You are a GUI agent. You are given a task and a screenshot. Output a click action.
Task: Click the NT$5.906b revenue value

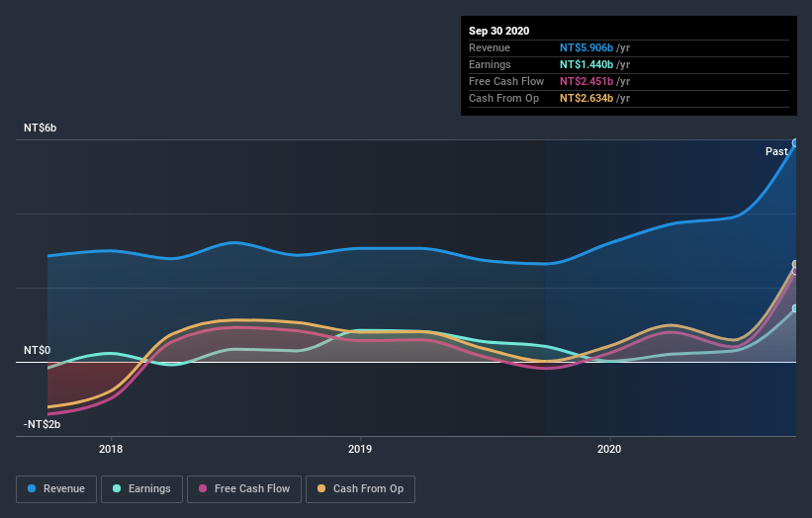pyautogui.click(x=586, y=47)
